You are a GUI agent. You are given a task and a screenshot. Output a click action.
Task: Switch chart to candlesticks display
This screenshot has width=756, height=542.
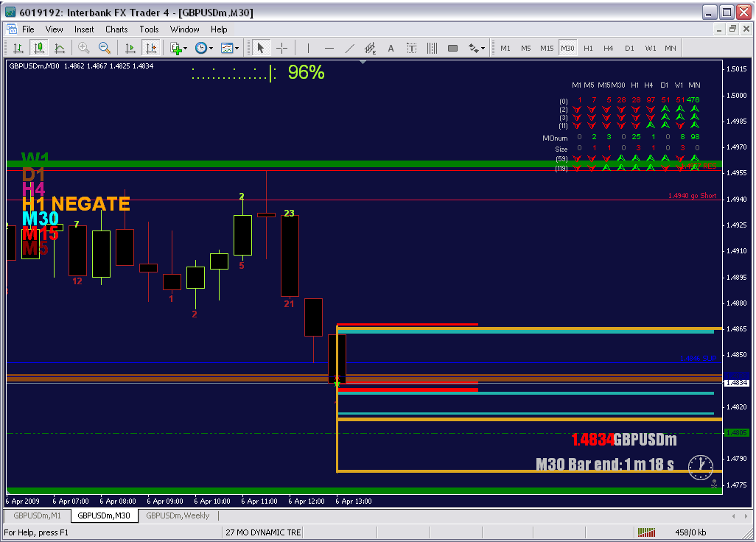tap(38, 48)
